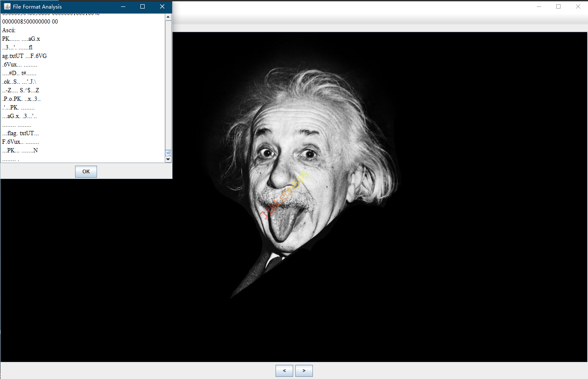Minimize the main image viewer window

pos(539,6)
